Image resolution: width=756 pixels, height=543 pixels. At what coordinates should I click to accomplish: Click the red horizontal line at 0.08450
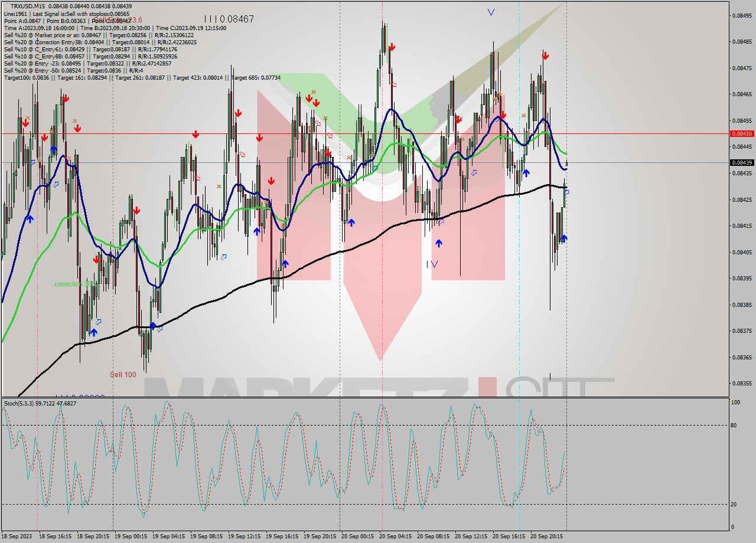click(365, 133)
